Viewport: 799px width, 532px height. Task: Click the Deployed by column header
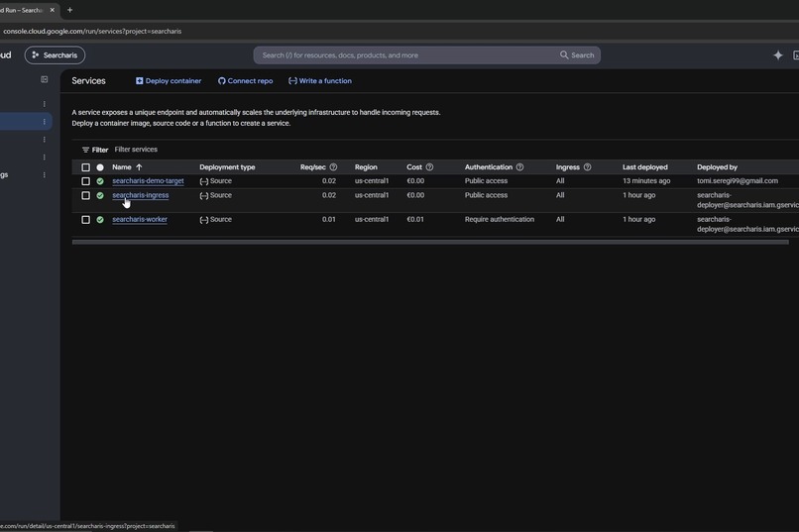pos(717,167)
